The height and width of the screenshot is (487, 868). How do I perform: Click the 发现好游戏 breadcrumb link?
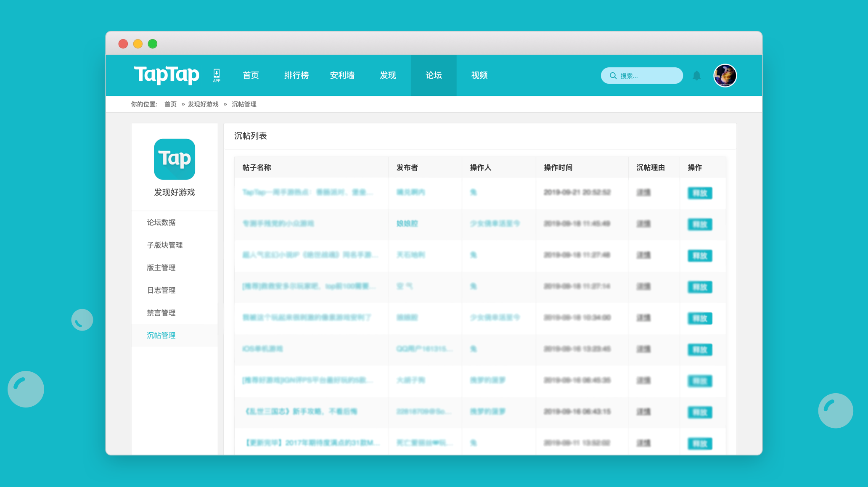[203, 104]
